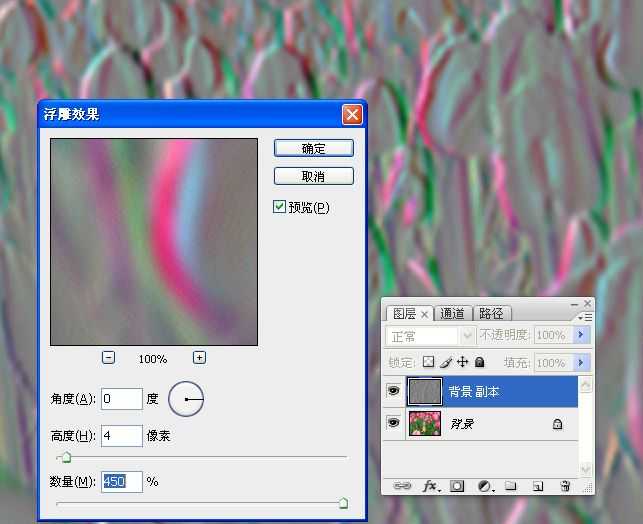Create a new layer group folder
This screenshot has width=643, height=524.
click(x=510, y=486)
